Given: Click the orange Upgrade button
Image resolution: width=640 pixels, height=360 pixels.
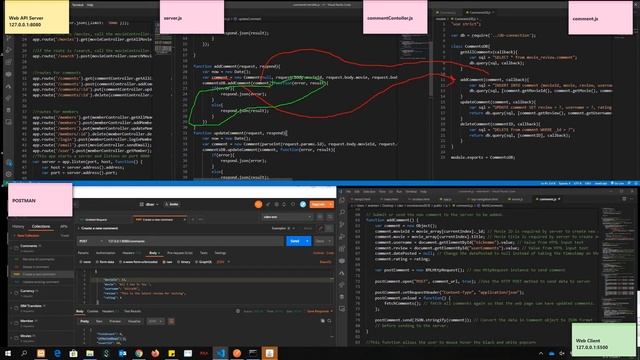Looking at the screenshot, I should (x=321, y=204).
